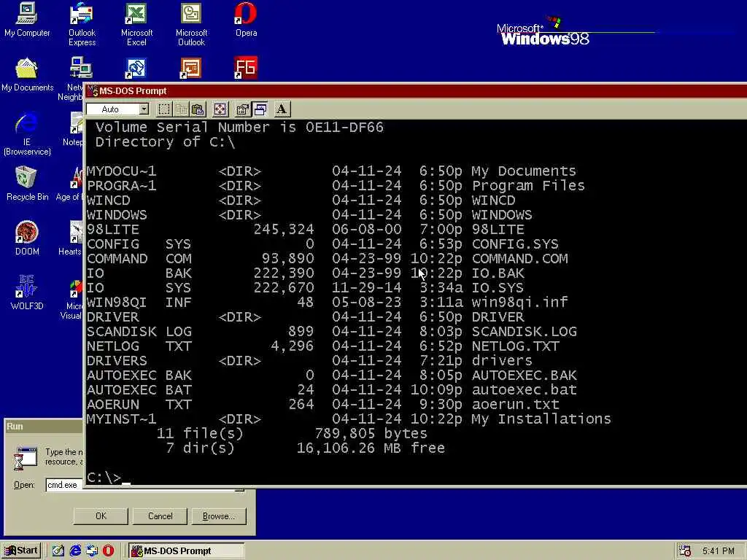747x560 pixels.
Task: Open the FG desktop shortcut
Action: (246, 68)
